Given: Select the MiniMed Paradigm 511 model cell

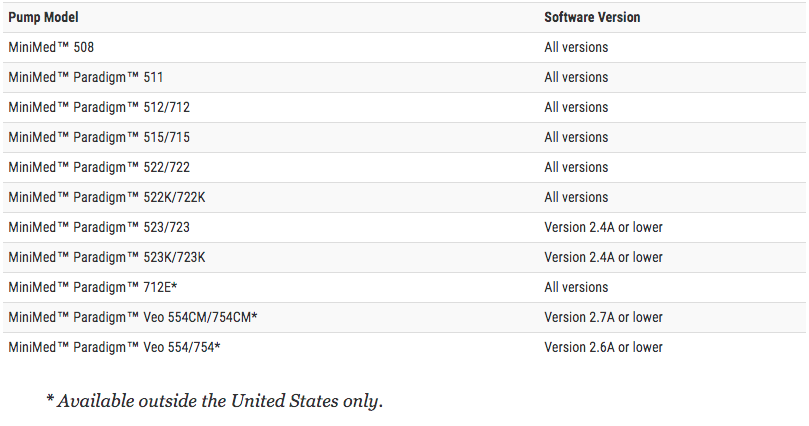Looking at the screenshot, I should pyautogui.click(x=86, y=77).
